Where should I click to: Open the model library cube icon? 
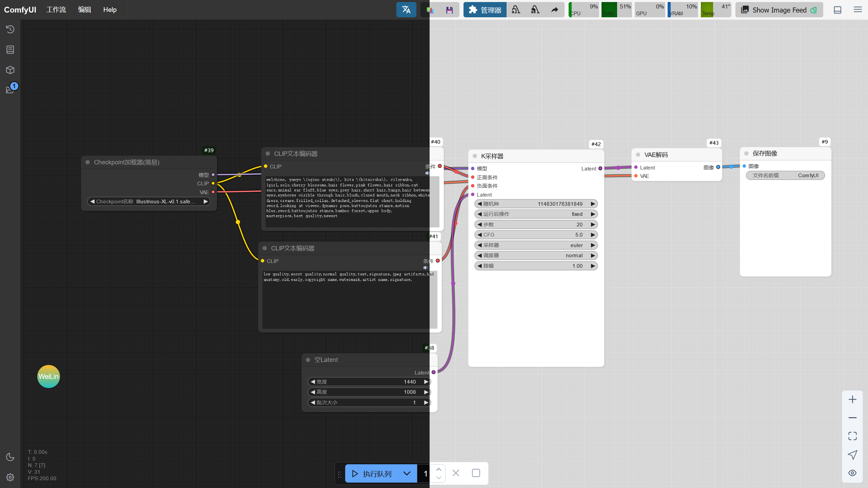tap(10, 70)
